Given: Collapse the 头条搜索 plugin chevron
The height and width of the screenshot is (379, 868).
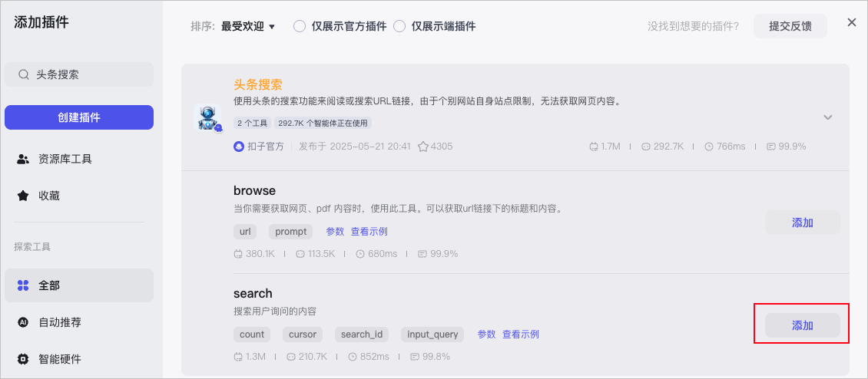Looking at the screenshot, I should pyautogui.click(x=827, y=117).
